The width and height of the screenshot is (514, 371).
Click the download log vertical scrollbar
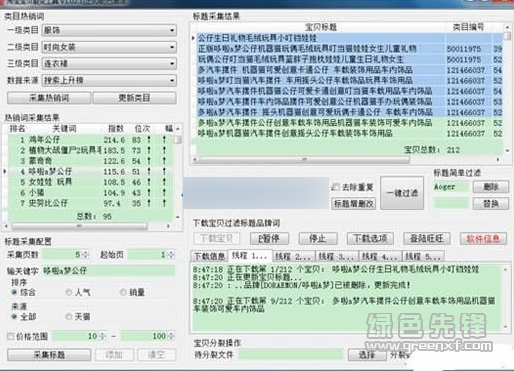pos(506,297)
